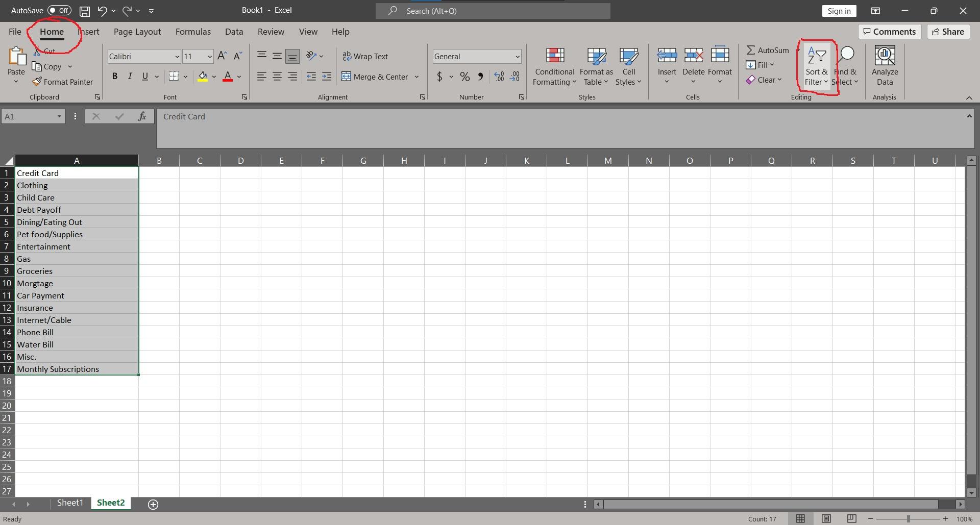The height and width of the screenshot is (525, 980).
Task: Open Analyze Data pane
Action: 885,66
